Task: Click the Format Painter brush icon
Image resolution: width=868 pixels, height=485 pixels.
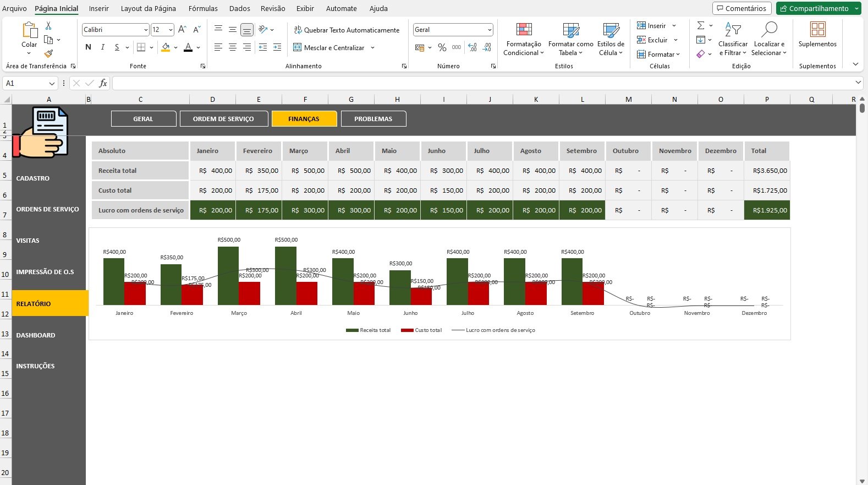Action: point(48,53)
